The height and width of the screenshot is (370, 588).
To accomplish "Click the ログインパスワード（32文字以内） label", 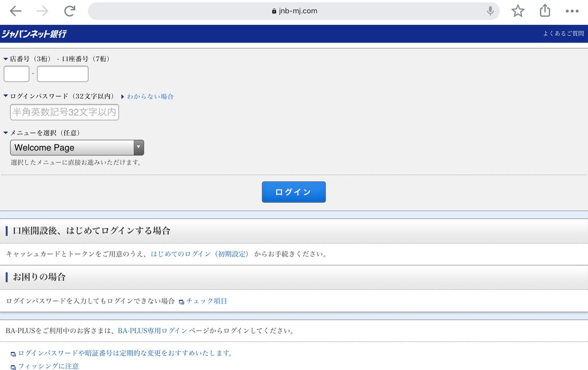I will point(62,96).
